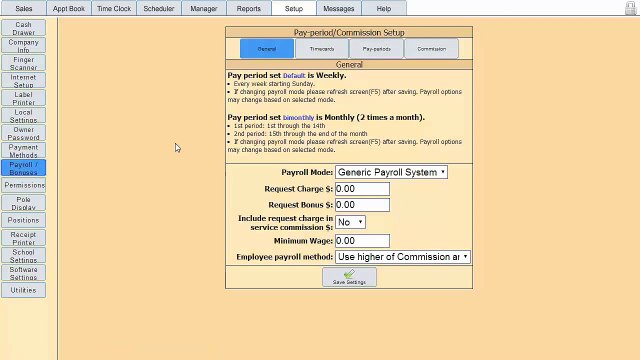Viewport: 640px width, 360px height.
Task: Select the General sub-tab
Action: (x=267, y=49)
